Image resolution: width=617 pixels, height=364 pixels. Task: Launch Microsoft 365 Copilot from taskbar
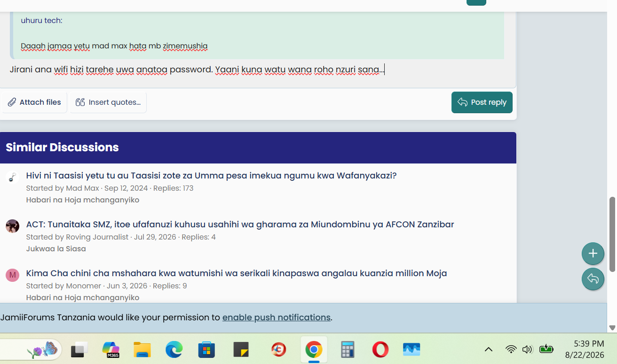(x=111, y=350)
